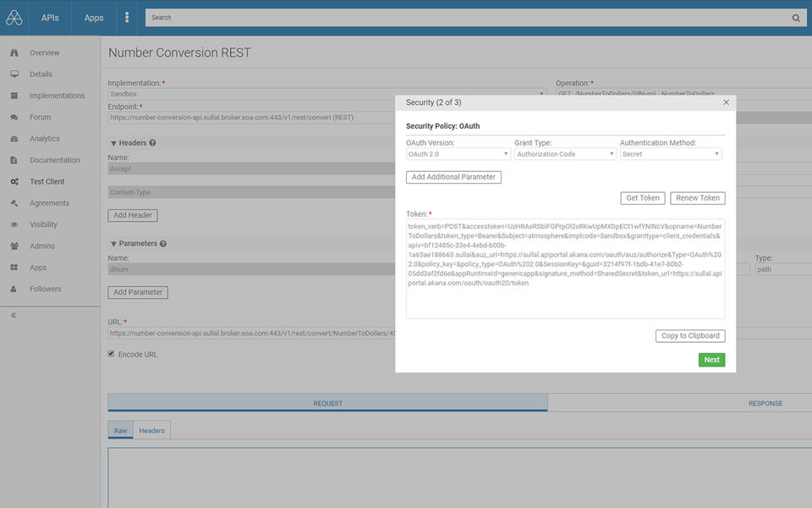Click the Add Parameter button
The width and height of the screenshot is (812, 508).
click(x=138, y=292)
